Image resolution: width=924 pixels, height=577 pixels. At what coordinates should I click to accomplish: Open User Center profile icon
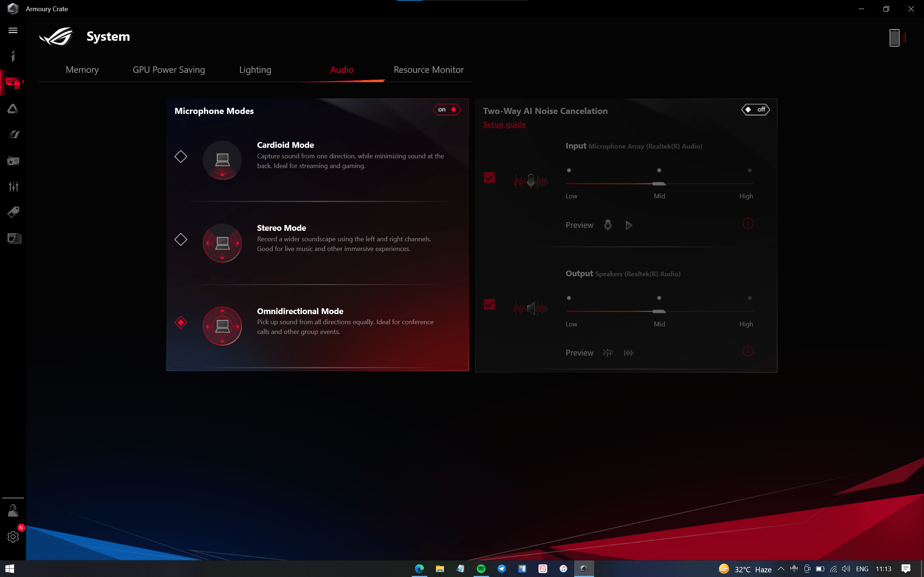tap(13, 511)
